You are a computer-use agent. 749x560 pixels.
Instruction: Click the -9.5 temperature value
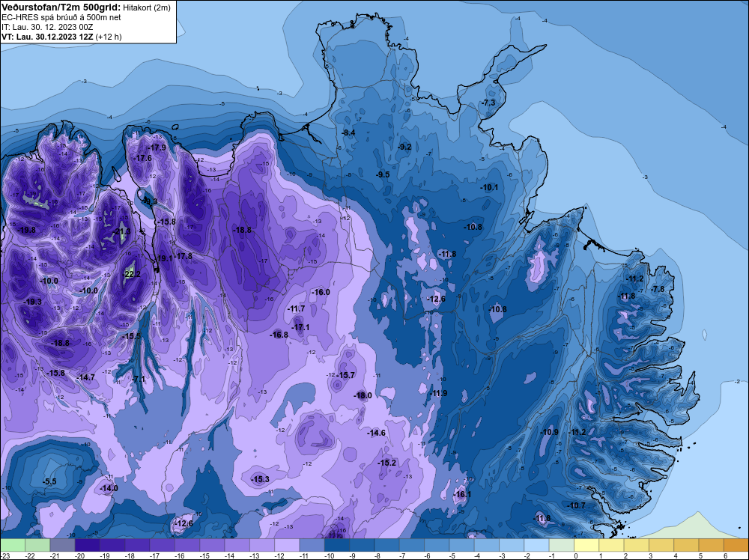coord(383,174)
